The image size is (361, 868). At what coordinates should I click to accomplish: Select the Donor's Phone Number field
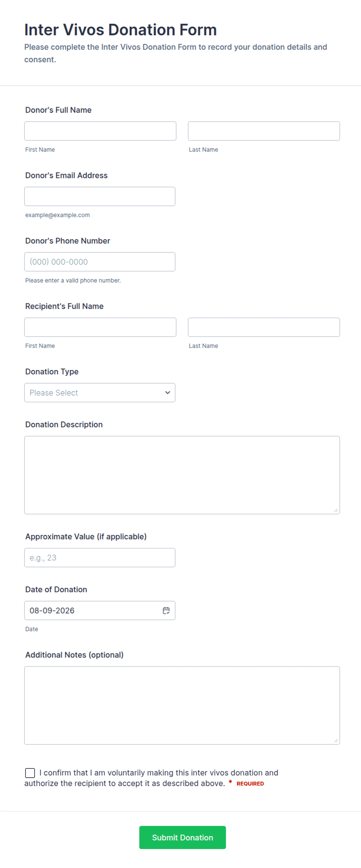[x=100, y=262]
